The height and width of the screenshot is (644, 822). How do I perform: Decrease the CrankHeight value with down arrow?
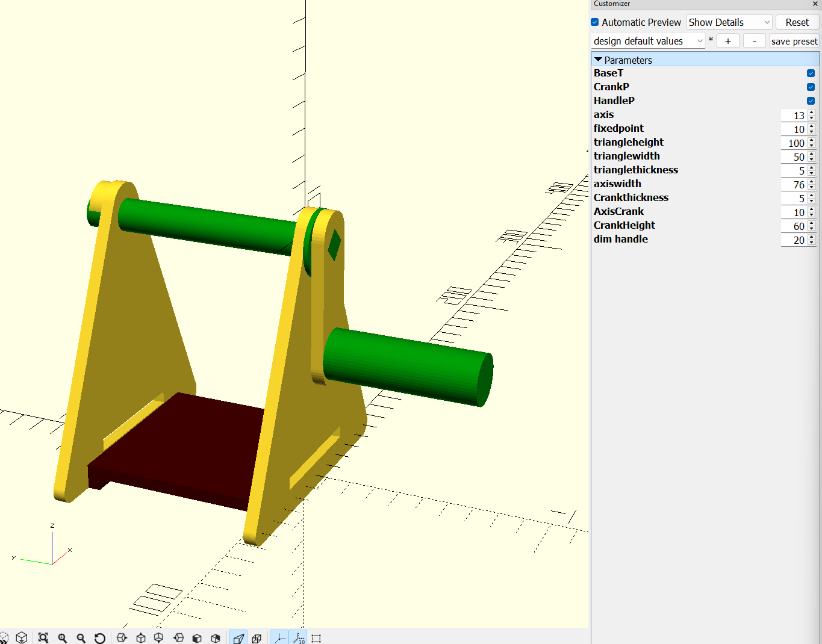tap(812, 229)
